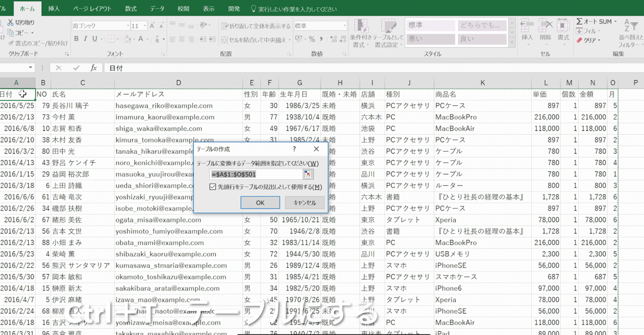This screenshot has width=644, height=335.
Task: Open the Formulas (数式) tab
Action: [131, 9]
